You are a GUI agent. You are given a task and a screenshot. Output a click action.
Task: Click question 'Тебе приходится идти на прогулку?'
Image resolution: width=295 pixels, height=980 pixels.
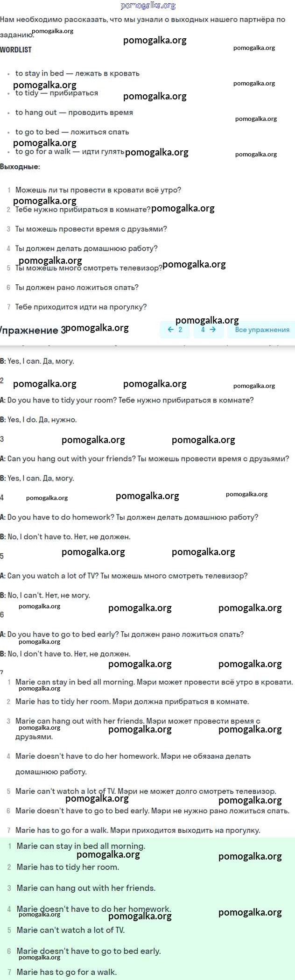[81, 307]
